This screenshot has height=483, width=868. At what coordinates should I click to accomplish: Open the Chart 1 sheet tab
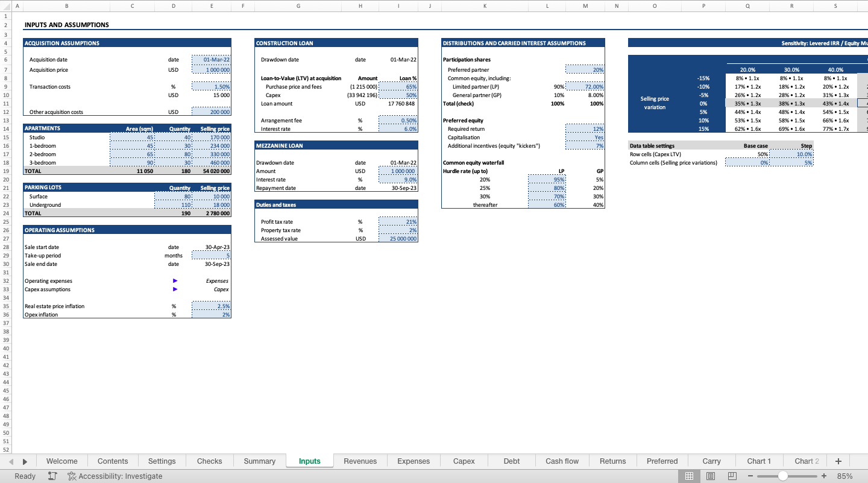point(759,461)
